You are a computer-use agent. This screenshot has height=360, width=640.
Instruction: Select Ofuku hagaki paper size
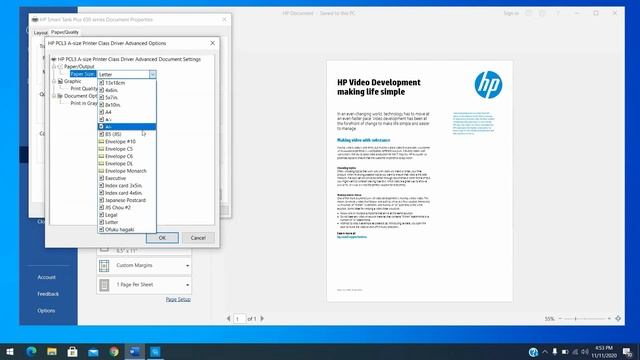pyautogui.click(x=127, y=230)
